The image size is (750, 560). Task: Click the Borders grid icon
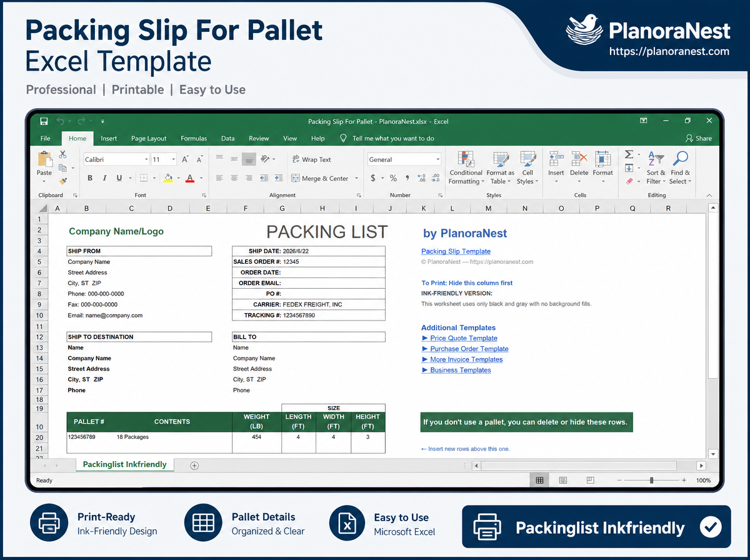143,178
